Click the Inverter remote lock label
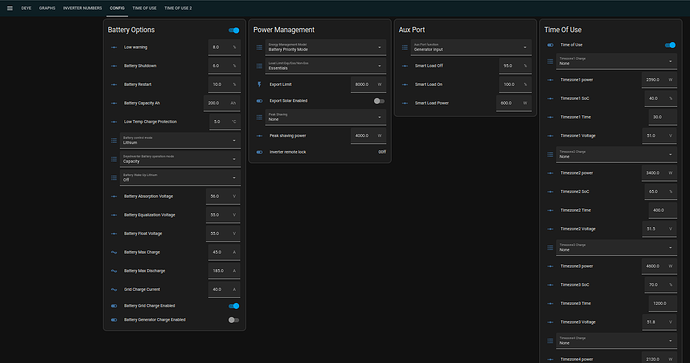Viewport: 690px width, 363px height. pos(287,152)
